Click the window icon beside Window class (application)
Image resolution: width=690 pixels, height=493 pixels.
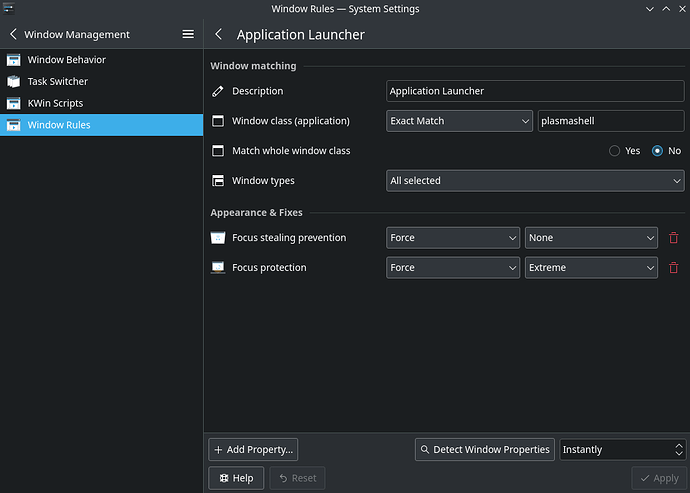click(218, 121)
